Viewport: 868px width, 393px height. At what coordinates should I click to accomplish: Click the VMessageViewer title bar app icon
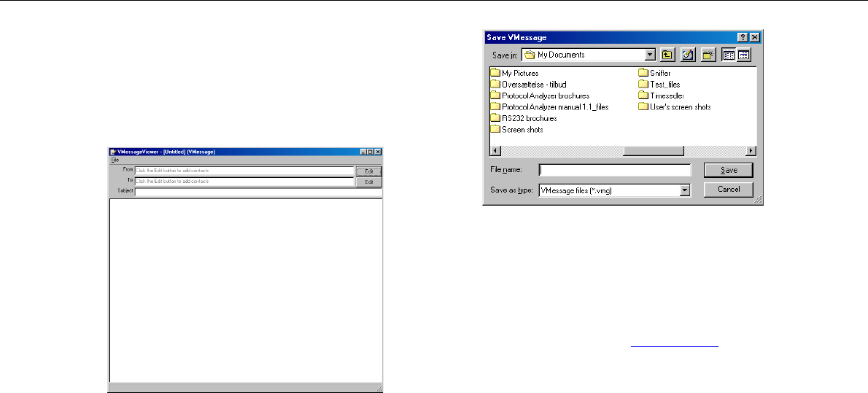pos(112,152)
